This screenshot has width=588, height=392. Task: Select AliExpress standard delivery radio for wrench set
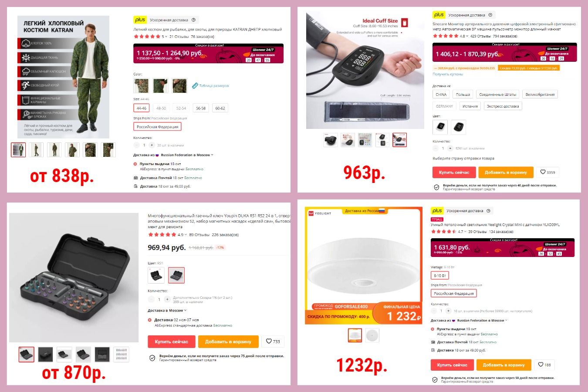point(150,320)
